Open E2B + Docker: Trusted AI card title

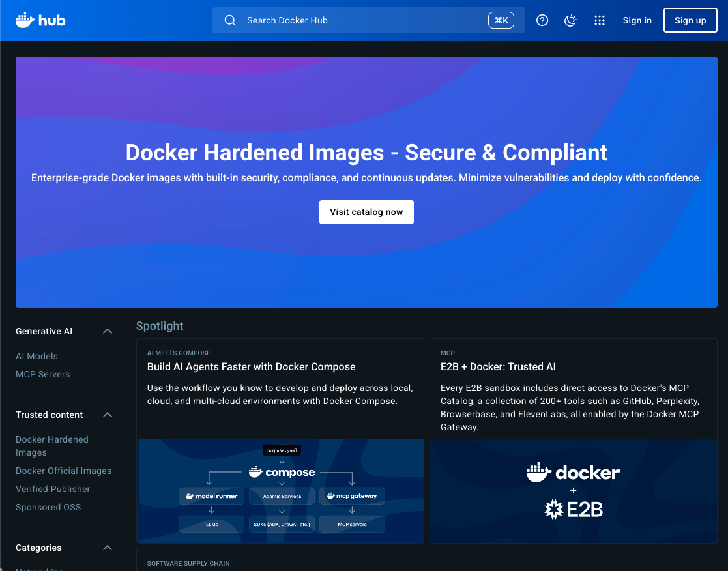tap(498, 367)
